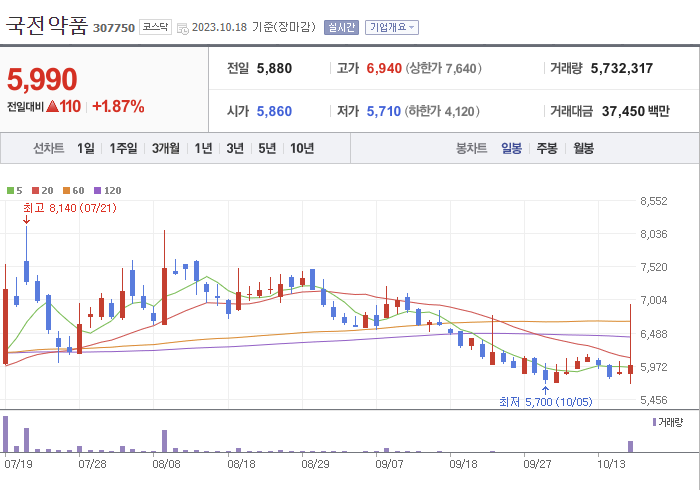Click the 시가 value 5,860
The image size is (700, 490).
(274, 111)
